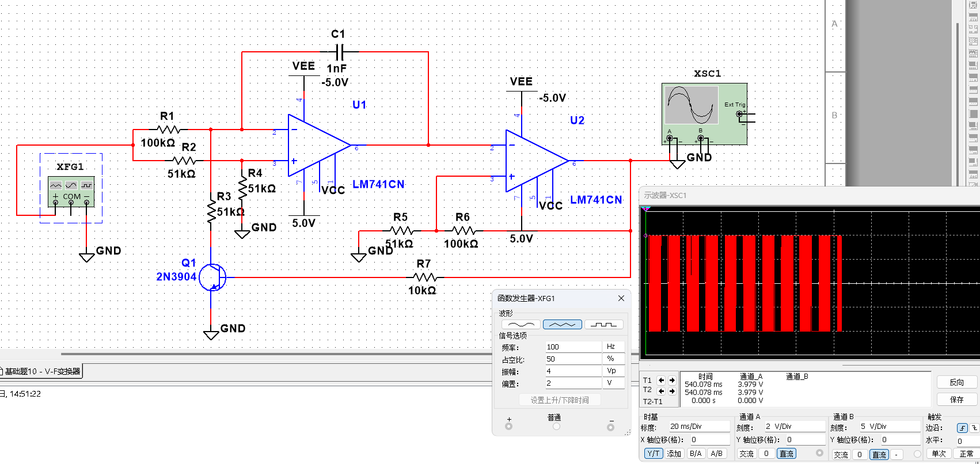Click the 20 ms/Div timebase scale field
The height and width of the screenshot is (464, 980).
pos(699,427)
